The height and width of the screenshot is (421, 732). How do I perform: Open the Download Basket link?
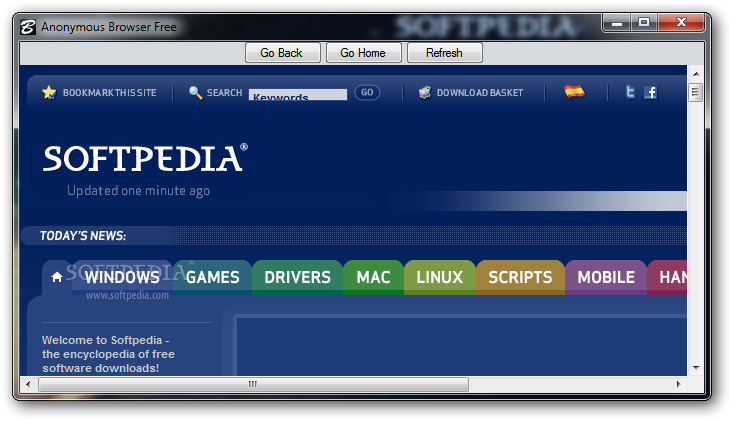pyautogui.click(x=480, y=93)
